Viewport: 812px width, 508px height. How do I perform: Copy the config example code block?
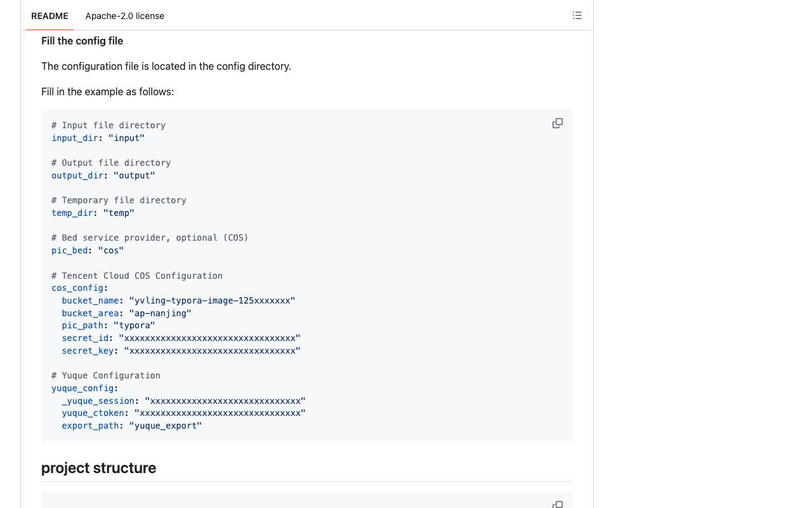click(558, 123)
